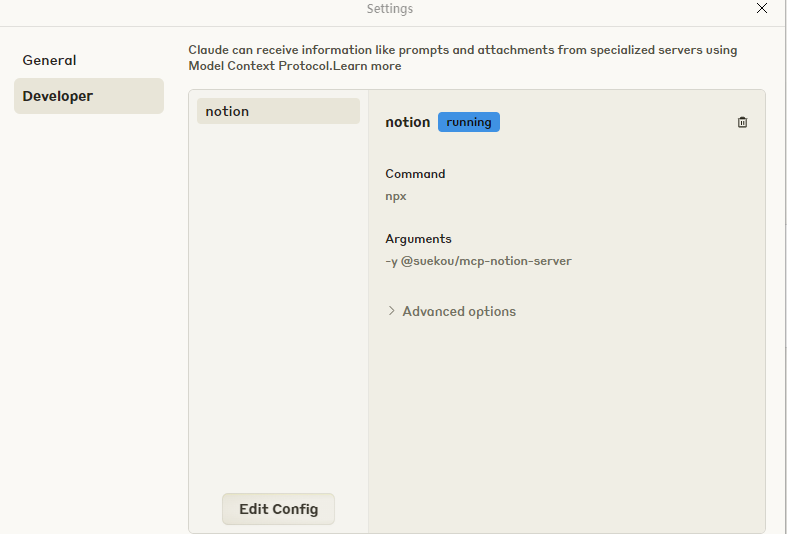Screen dimensions: 787x534
Task: Open the Learn more link
Action: 367,66
